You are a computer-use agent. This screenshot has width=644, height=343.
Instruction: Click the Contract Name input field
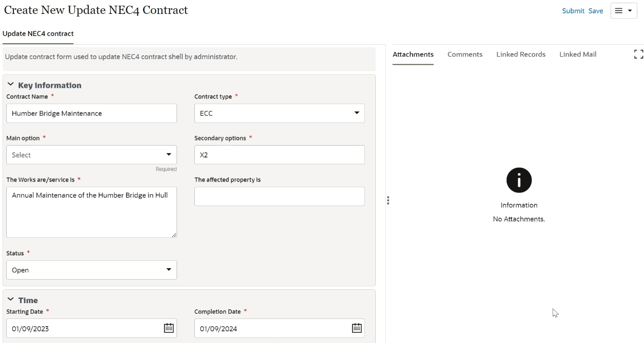pos(91,113)
